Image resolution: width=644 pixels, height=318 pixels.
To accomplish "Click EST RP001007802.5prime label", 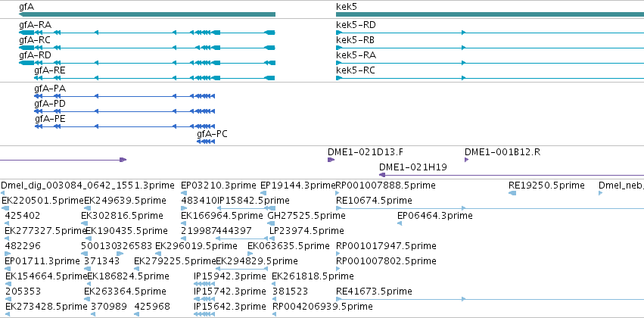I will [386, 261].
